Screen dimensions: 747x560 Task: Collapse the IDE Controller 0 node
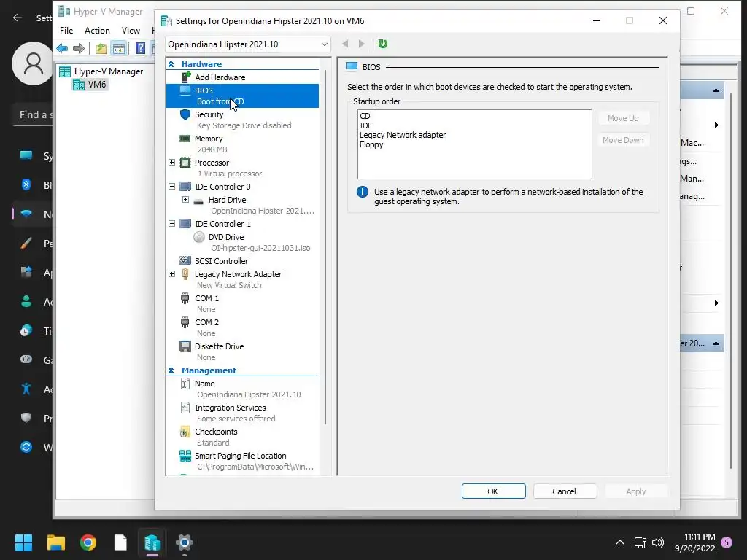172,187
